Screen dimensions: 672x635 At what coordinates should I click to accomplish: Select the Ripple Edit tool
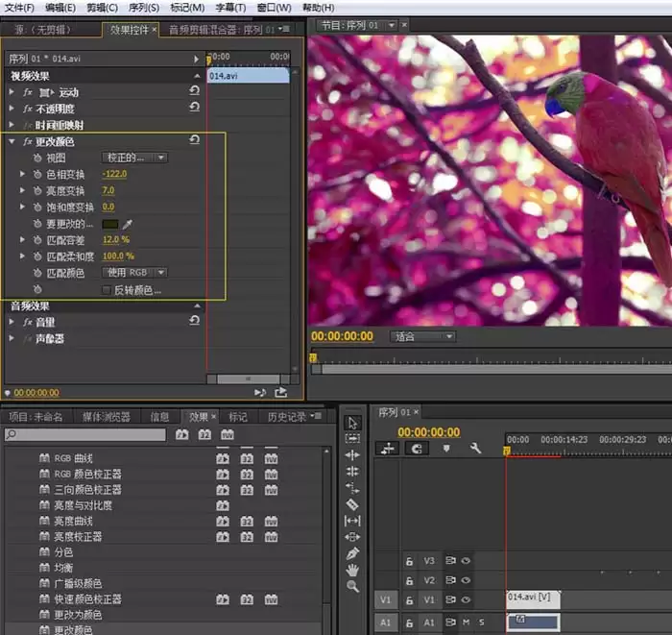[x=352, y=454]
